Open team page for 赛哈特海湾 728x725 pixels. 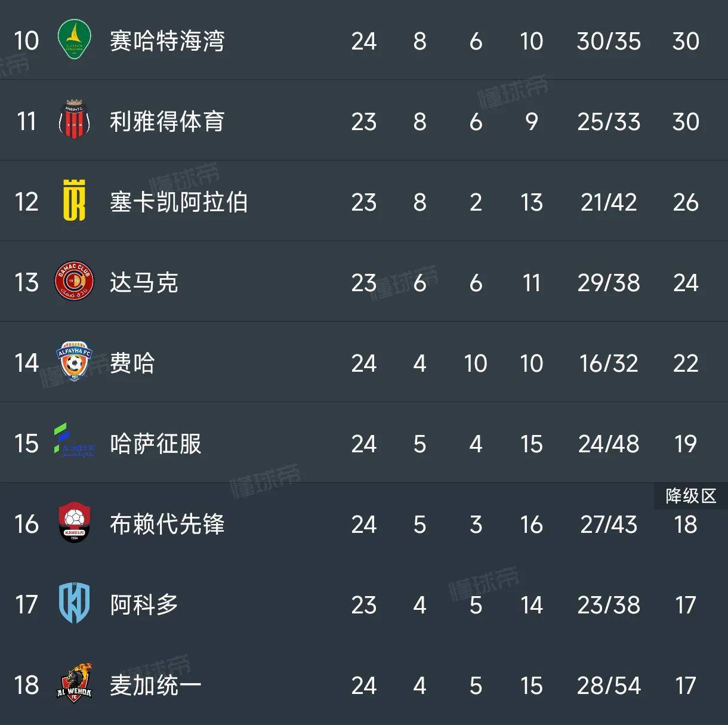(167, 41)
